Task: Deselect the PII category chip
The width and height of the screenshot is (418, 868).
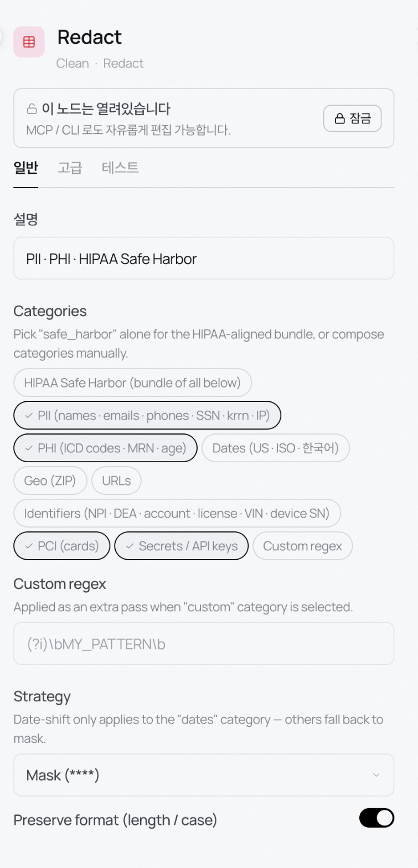Action: 147,415
